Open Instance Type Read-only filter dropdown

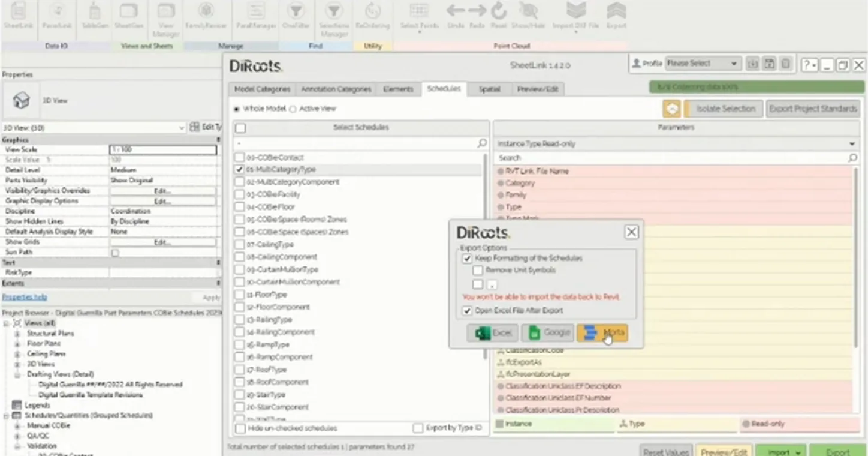point(676,144)
